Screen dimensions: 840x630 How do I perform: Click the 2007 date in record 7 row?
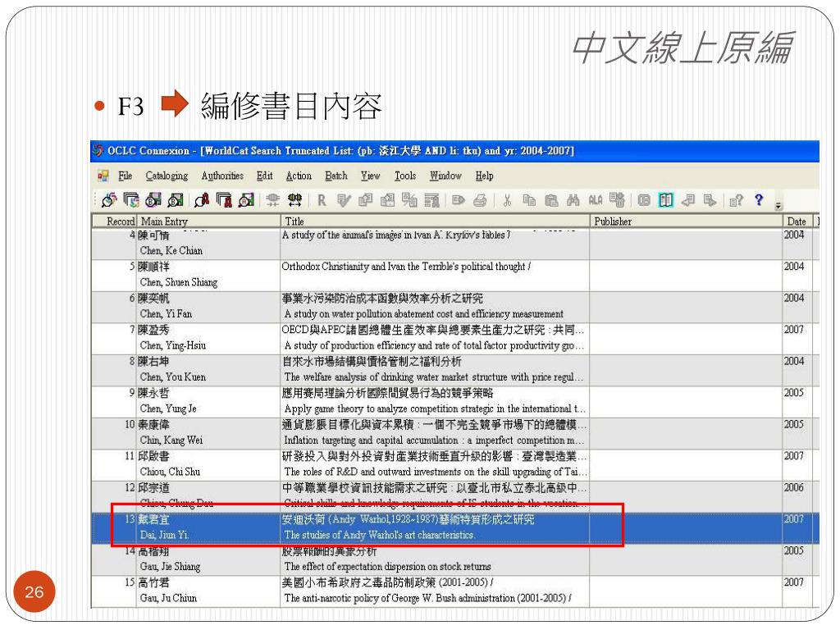tap(794, 330)
